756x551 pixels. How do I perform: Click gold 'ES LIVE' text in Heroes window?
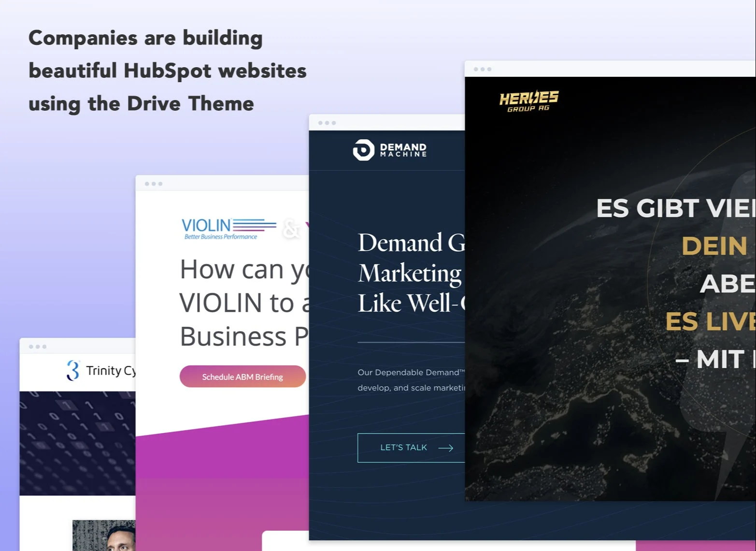point(710,321)
